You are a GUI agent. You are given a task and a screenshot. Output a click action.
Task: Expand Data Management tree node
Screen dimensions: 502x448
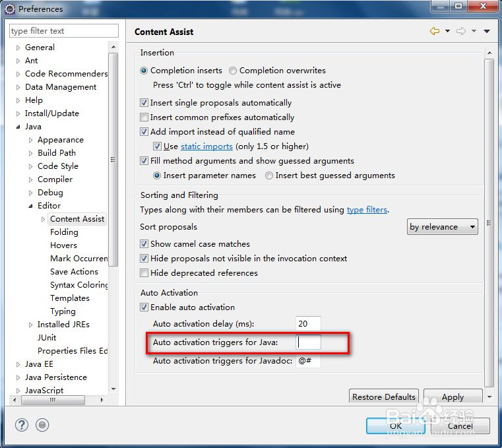[18, 87]
